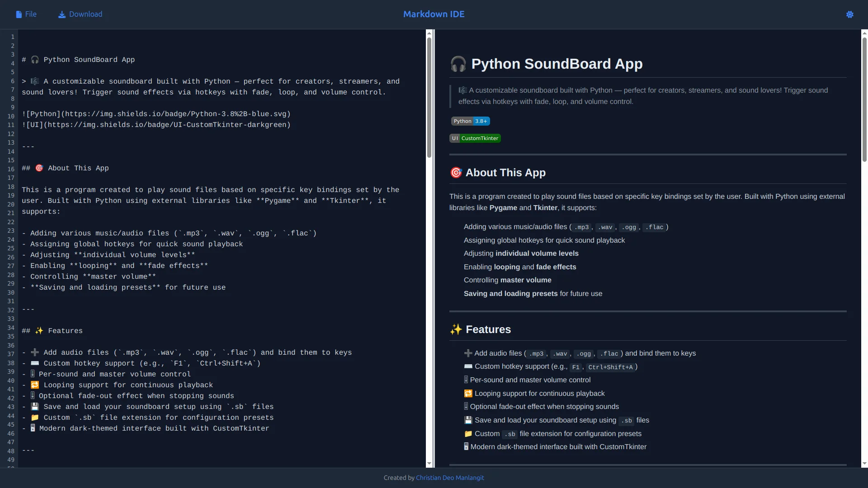Click the '# Python SoundBoard App' editor line
The image size is (868, 488).
pyautogui.click(x=78, y=60)
